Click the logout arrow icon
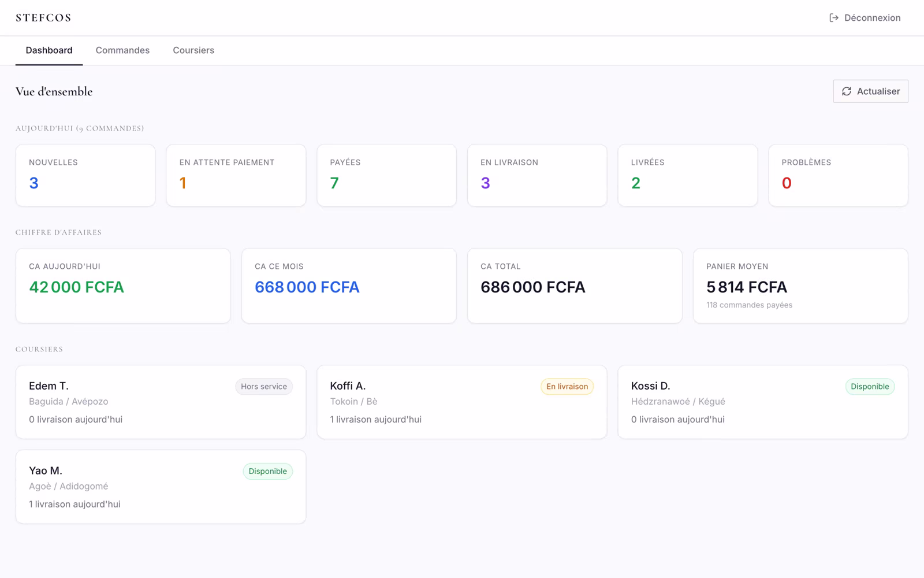 point(834,18)
